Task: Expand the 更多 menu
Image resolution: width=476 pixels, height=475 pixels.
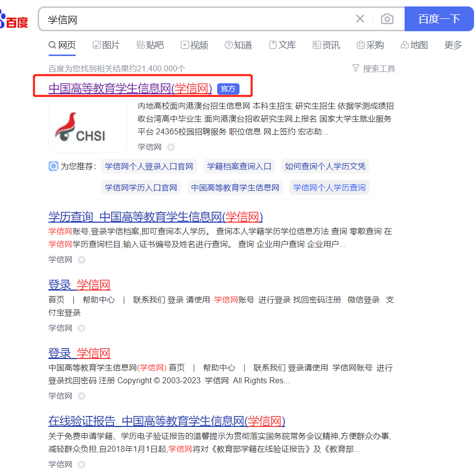Action: click(x=453, y=45)
